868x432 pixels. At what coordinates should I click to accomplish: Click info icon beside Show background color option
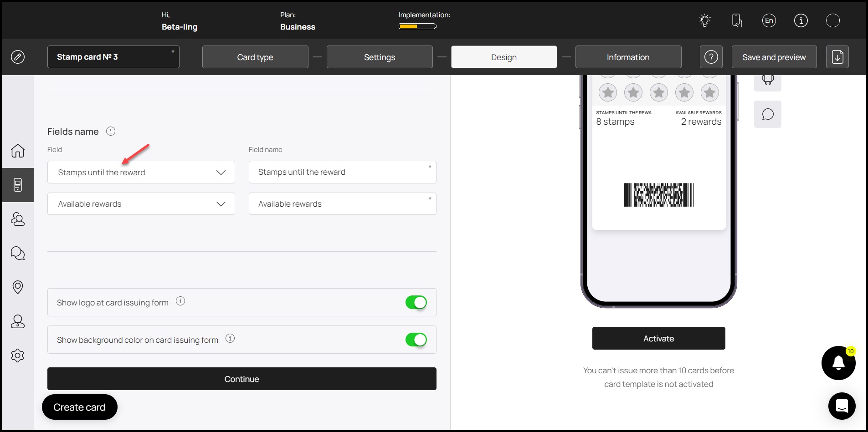pos(230,338)
